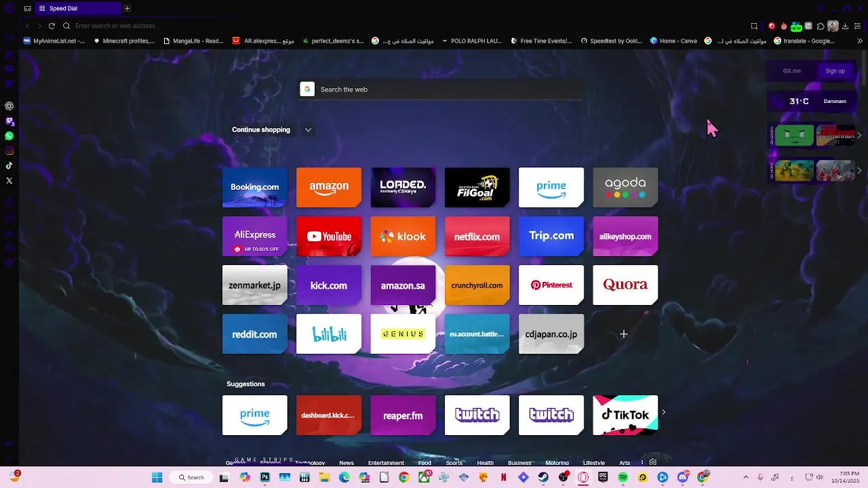
Task: Open GX Corner controller icon near tabs
Action: [x=27, y=8]
